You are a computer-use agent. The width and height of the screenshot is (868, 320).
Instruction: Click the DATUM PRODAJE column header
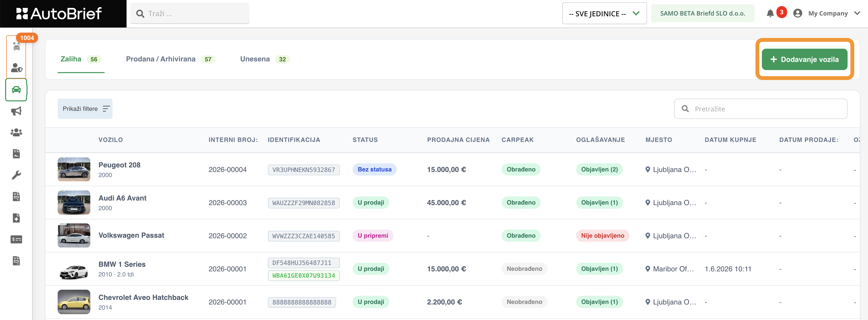[809, 140]
